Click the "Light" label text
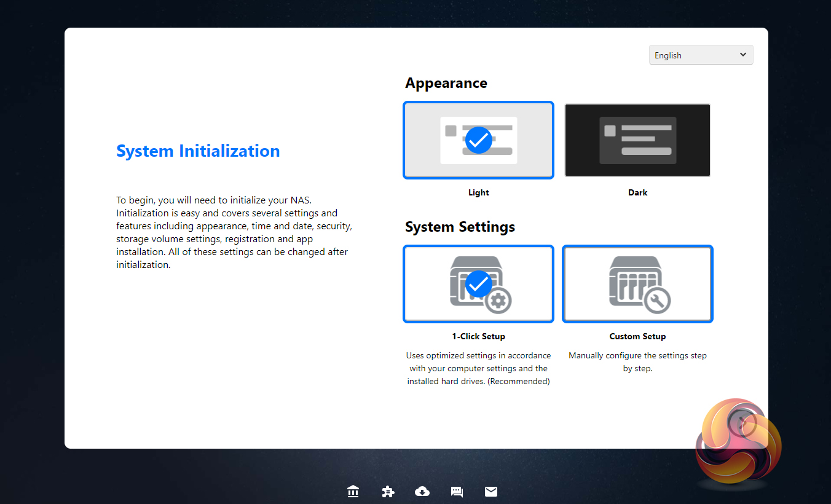This screenshot has height=504, width=831. [x=478, y=192]
